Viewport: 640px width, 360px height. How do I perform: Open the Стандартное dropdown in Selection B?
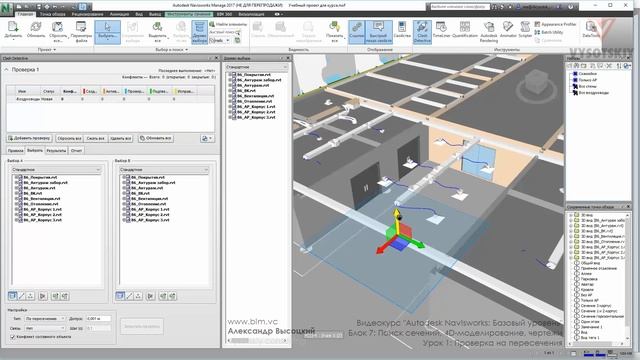coord(164,169)
